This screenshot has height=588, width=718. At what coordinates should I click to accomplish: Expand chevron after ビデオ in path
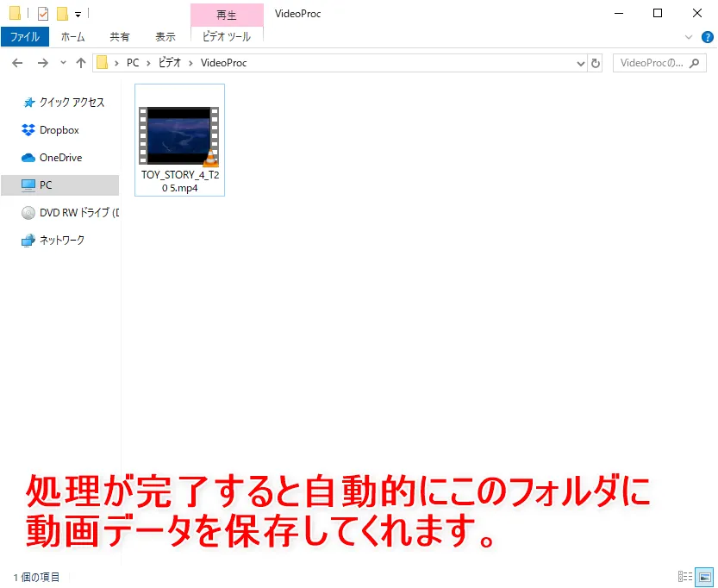click(x=190, y=63)
